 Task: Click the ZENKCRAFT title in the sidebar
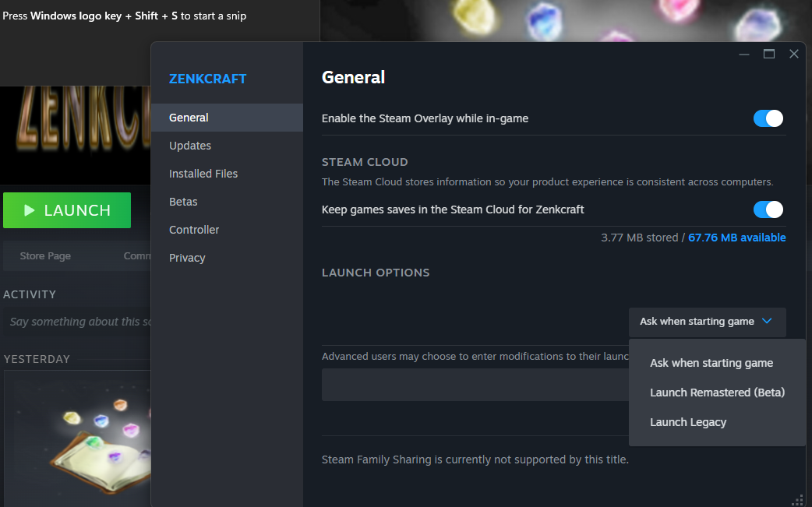(207, 79)
